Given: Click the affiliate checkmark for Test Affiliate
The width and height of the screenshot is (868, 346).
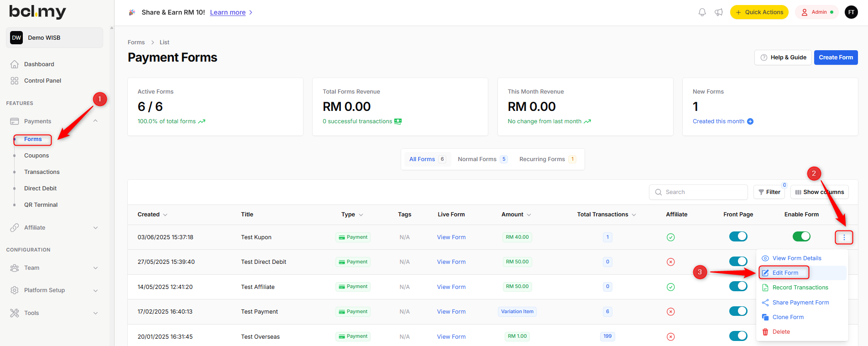Looking at the screenshot, I should pos(670,287).
